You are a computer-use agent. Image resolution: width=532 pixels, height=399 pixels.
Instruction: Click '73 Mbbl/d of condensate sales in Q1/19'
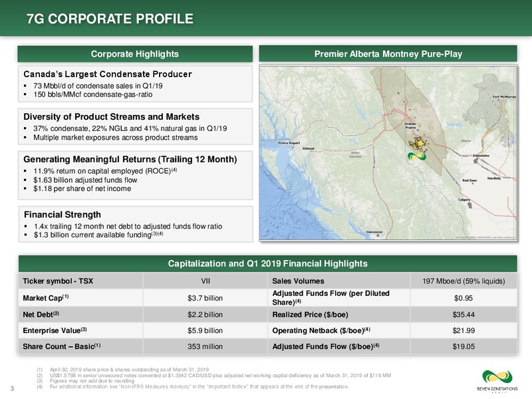click(x=98, y=86)
